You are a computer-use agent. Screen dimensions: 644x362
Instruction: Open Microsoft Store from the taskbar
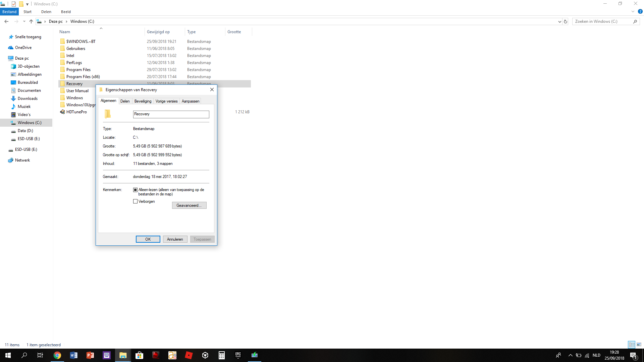point(139,355)
